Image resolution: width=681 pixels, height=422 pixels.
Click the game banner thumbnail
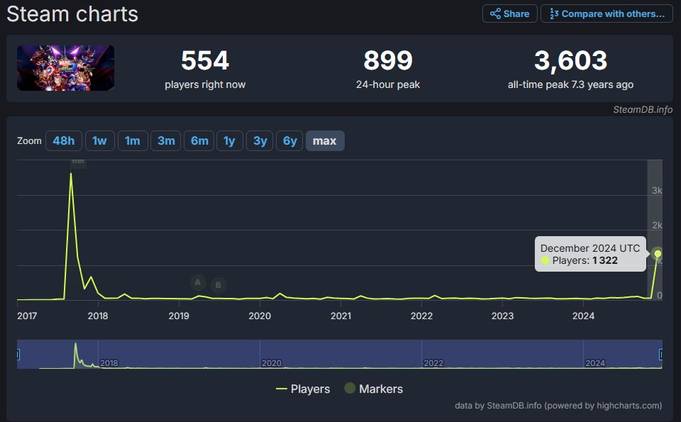[x=66, y=68]
